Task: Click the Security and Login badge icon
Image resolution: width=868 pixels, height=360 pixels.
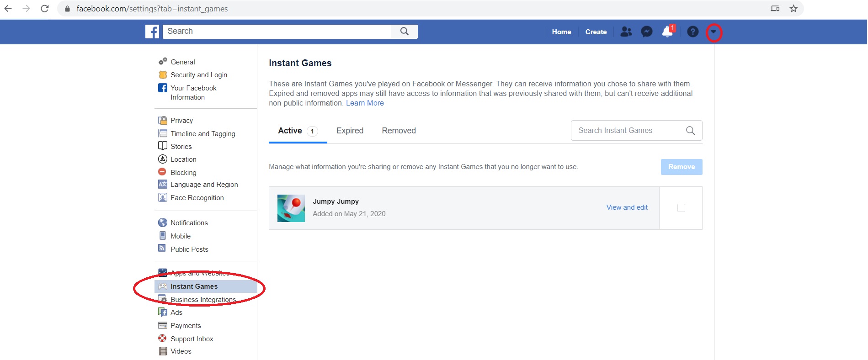Action: click(x=163, y=74)
